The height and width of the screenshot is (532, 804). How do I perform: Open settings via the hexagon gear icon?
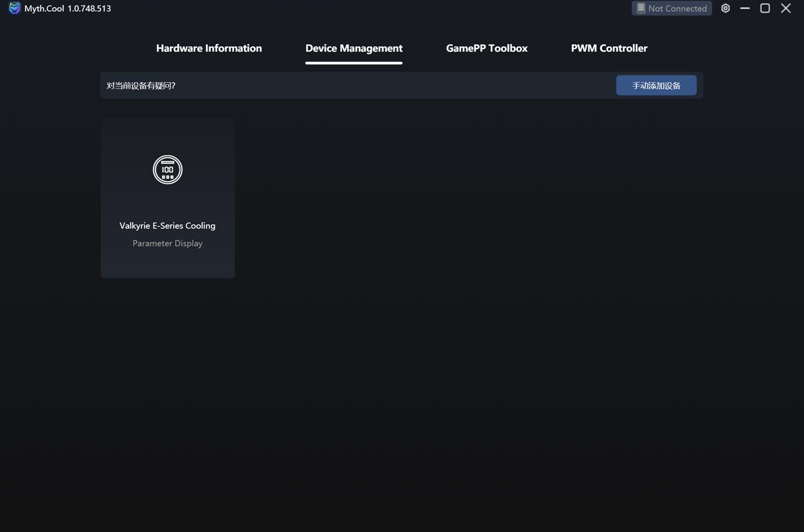pos(725,8)
